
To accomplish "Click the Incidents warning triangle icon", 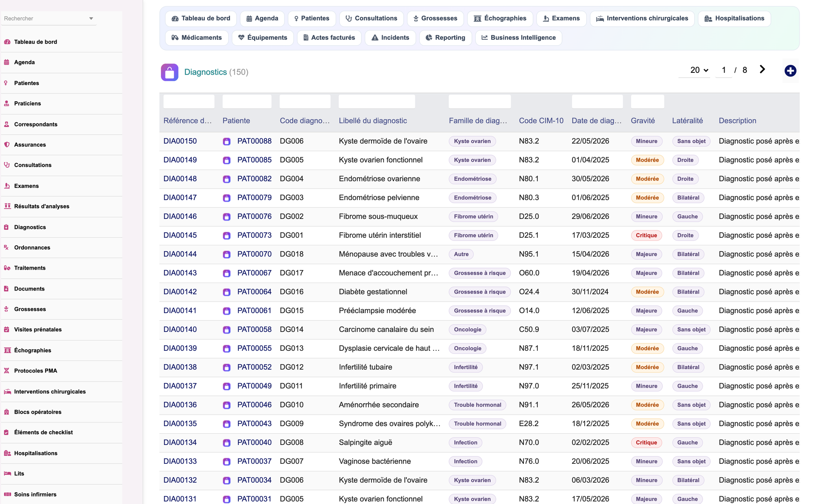I will click(375, 38).
